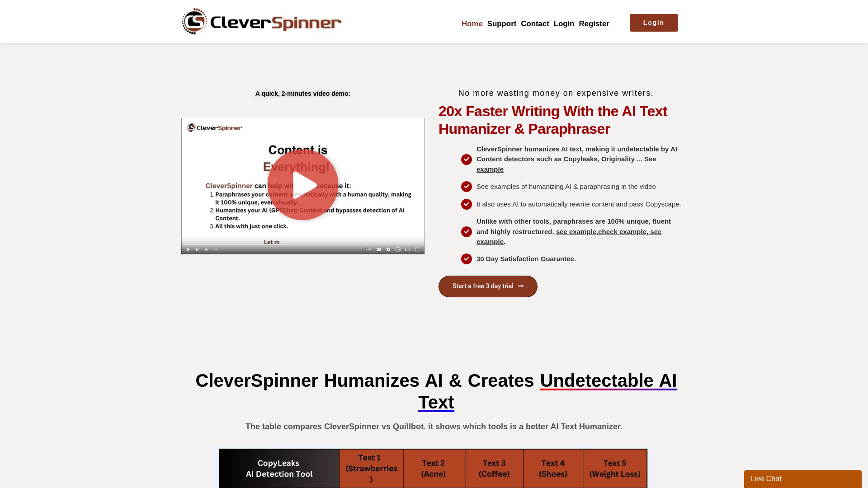Click the Support navigation menu item
The height and width of the screenshot is (488, 868).
click(x=501, y=23)
